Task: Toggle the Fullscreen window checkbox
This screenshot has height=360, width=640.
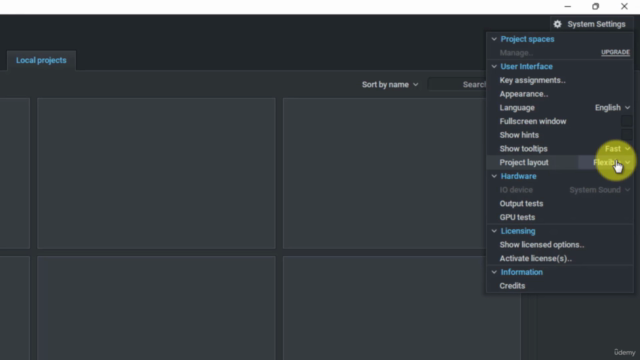Action: pos(627,121)
